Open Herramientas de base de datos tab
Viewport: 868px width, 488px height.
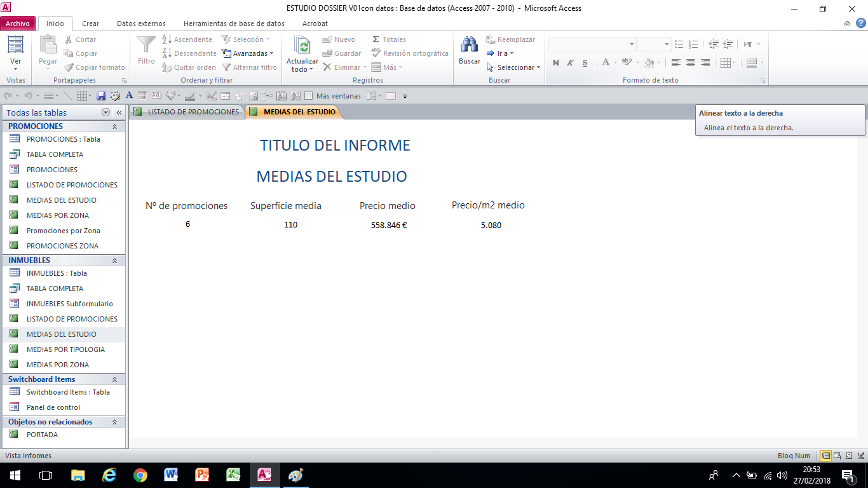click(x=234, y=24)
